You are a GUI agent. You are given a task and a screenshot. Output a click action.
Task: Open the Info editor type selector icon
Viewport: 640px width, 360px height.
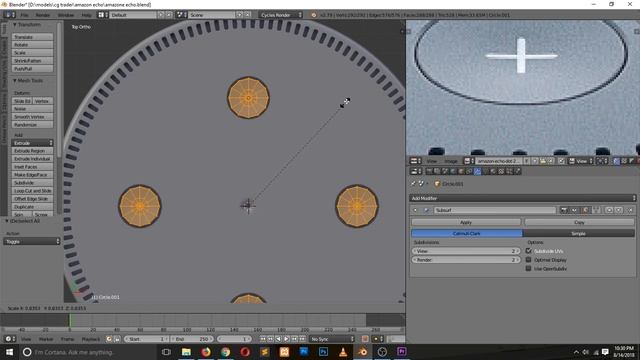click(9, 15)
